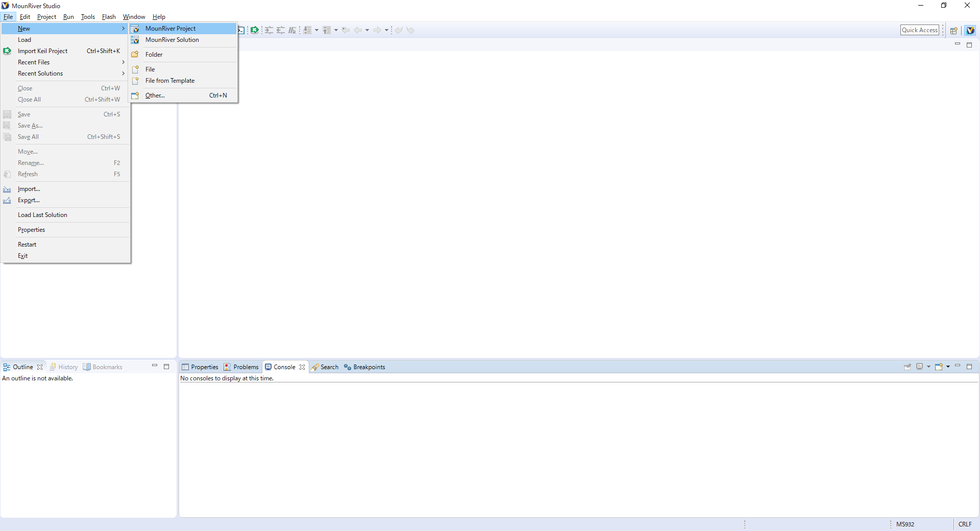The height and width of the screenshot is (531, 980).
Task: Select File from Template option
Action: (x=183, y=81)
